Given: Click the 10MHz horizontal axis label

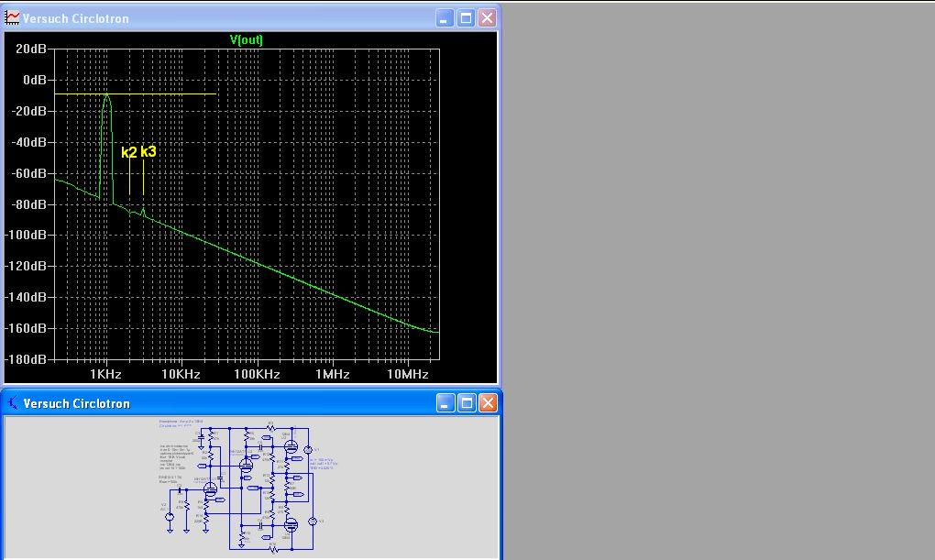Looking at the screenshot, I should pyautogui.click(x=407, y=374).
